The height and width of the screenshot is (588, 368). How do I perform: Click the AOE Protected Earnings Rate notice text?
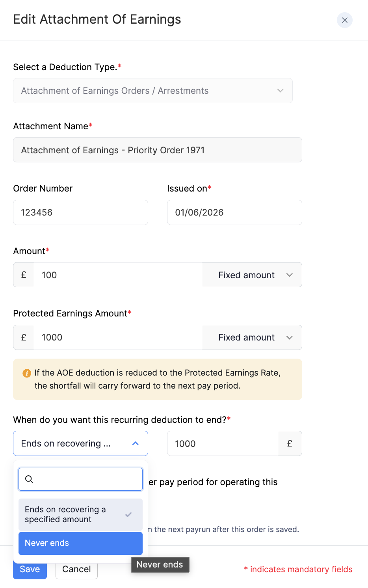coord(158,379)
